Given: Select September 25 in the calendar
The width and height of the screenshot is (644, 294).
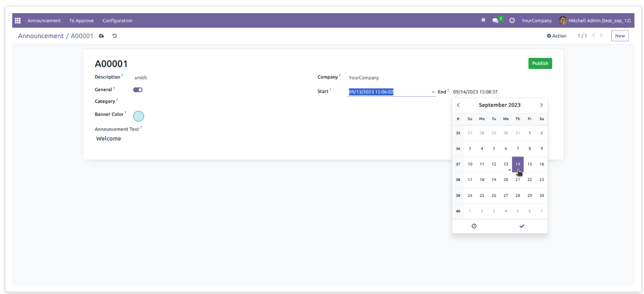Looking at the screenshot, I should pyautogui.click(x=482, y=196).
